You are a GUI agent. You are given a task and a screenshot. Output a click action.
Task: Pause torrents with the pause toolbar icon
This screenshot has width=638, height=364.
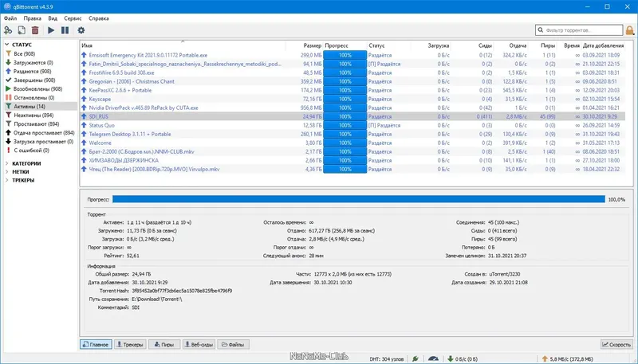coord(65,30)
